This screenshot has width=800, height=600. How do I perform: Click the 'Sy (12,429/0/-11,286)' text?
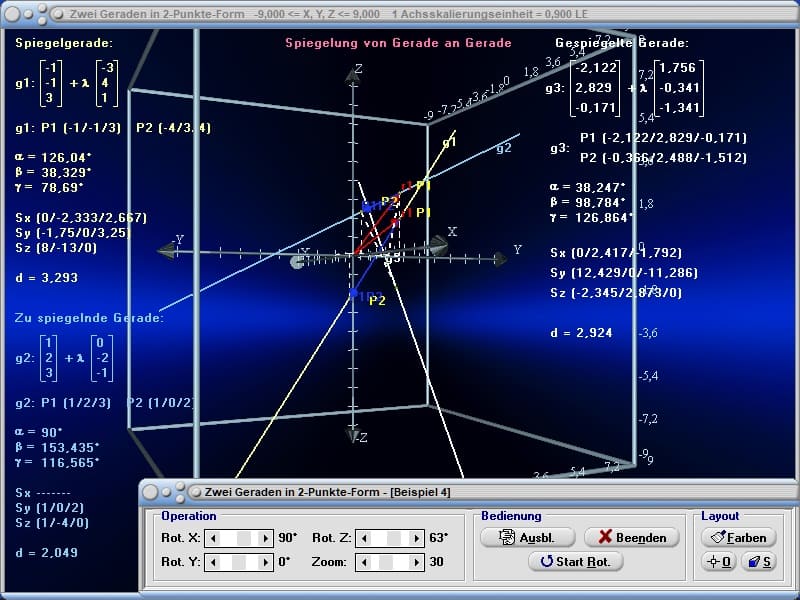coord(623,273)
